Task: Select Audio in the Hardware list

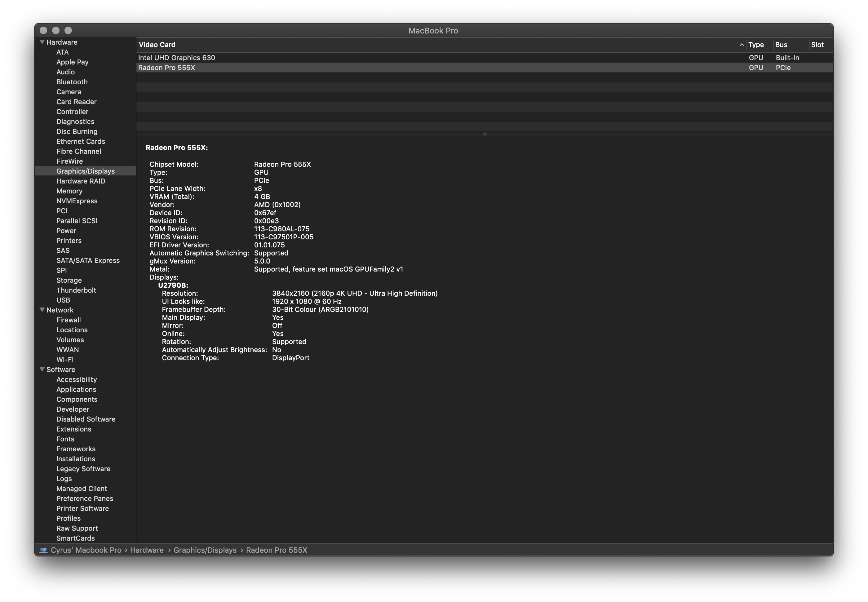Action: (x=65, y=72)
